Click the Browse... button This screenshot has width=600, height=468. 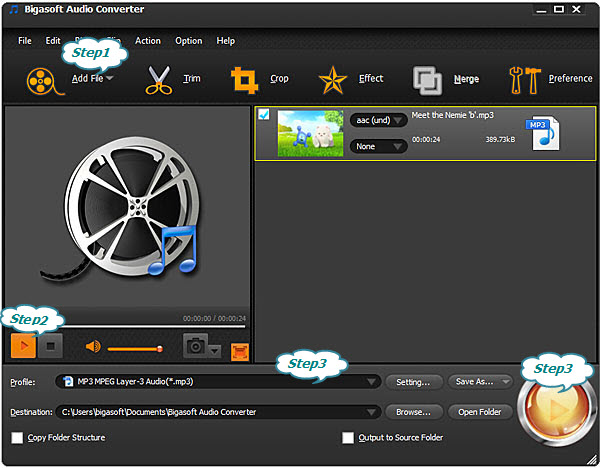[x=414, y=412]
